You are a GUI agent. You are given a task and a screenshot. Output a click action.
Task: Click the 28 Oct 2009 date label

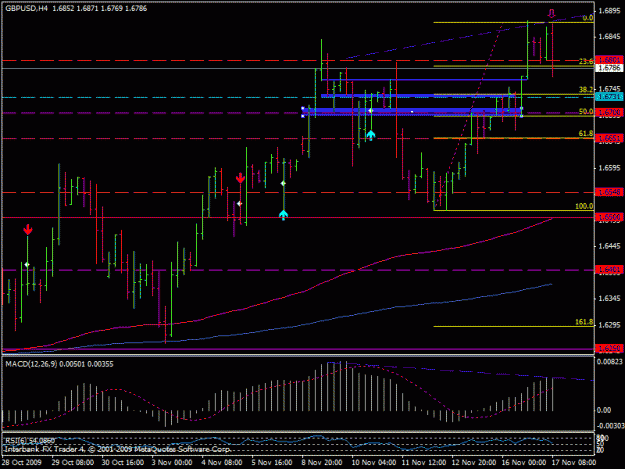click(22, 463)
